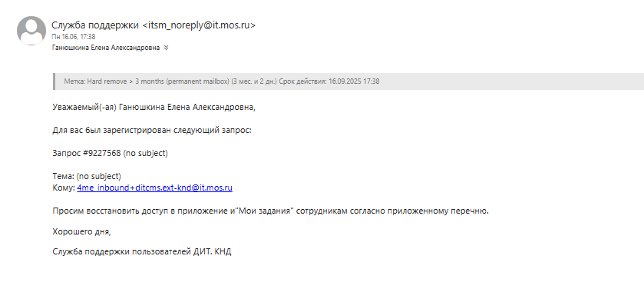Select recipient Ганюшкина Елена Александровна in header
Screen dimensions: 644x299
(x=106, y=48)
